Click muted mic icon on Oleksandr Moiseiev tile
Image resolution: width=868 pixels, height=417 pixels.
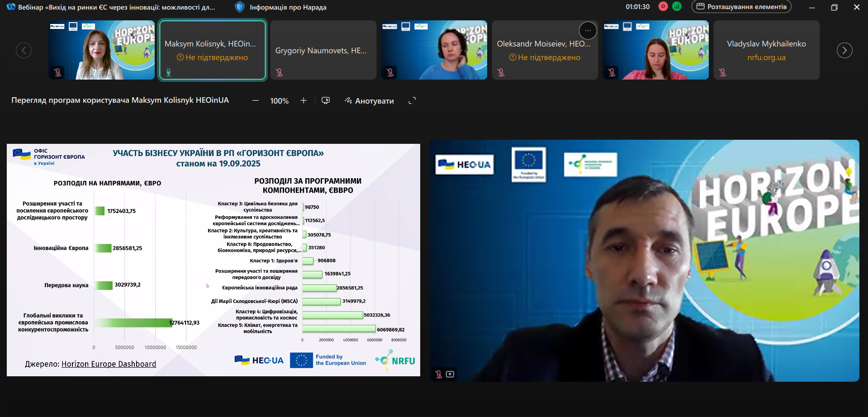pyautogui.click(x=501, y=72)
